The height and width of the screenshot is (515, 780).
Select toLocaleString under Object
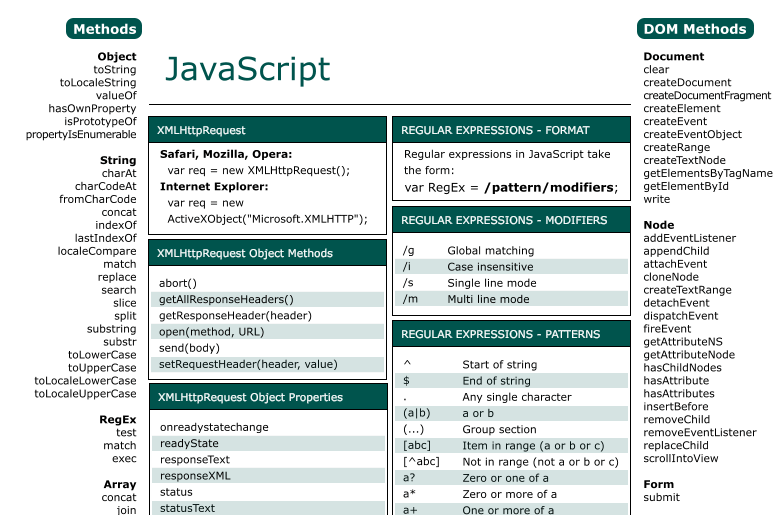pyautogui.click(x=98, y=83)
